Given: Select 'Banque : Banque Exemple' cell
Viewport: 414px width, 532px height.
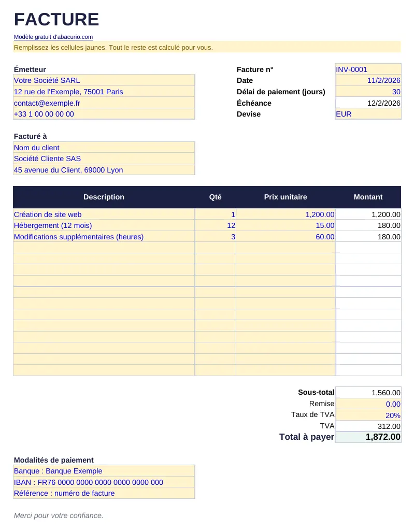Looking at the screenshot, I should [x=104, y=471].
